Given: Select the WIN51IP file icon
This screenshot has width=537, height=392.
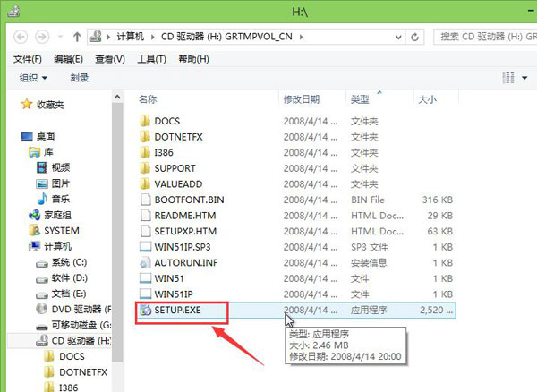Looking at the screenshot, I should 146,294.
